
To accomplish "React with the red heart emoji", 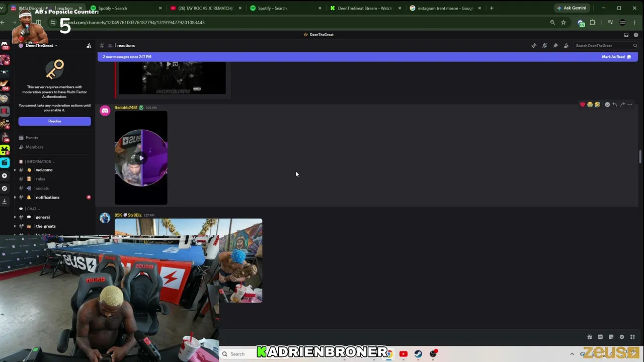I will [x=583, y=105].
